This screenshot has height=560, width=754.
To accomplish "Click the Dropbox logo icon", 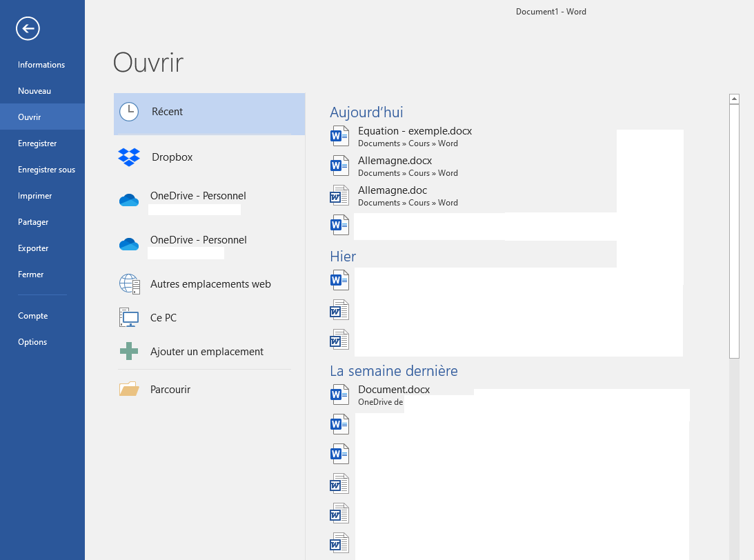I will (x=129, y=157).
